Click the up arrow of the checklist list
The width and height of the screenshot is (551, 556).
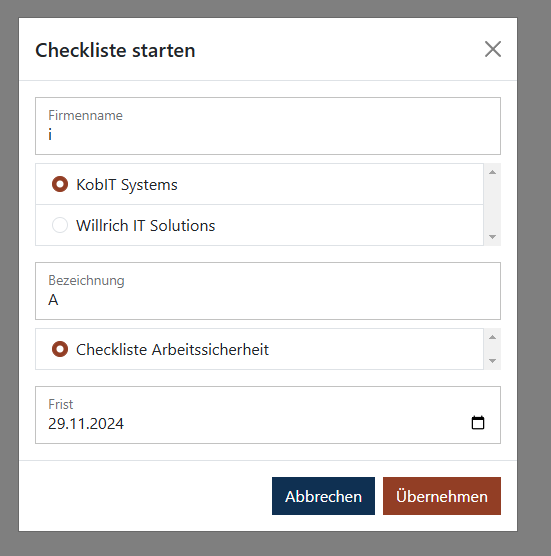click(492, 337)
